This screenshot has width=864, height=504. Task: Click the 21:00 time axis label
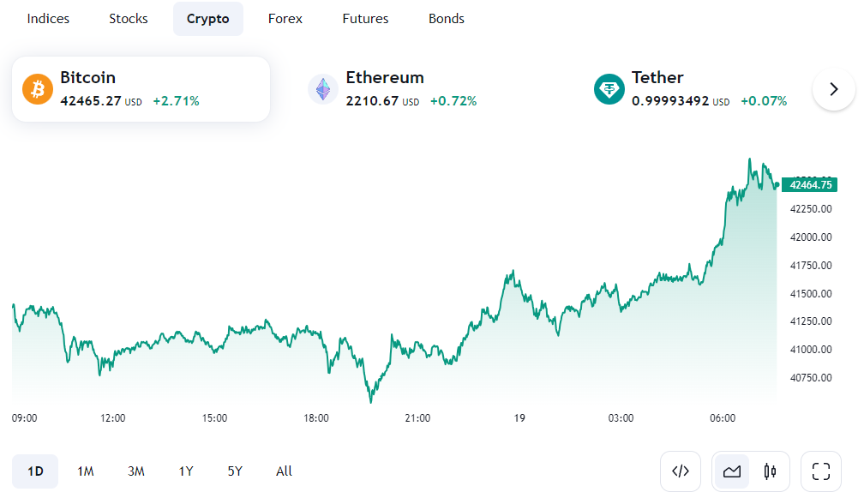click(417, 418)
